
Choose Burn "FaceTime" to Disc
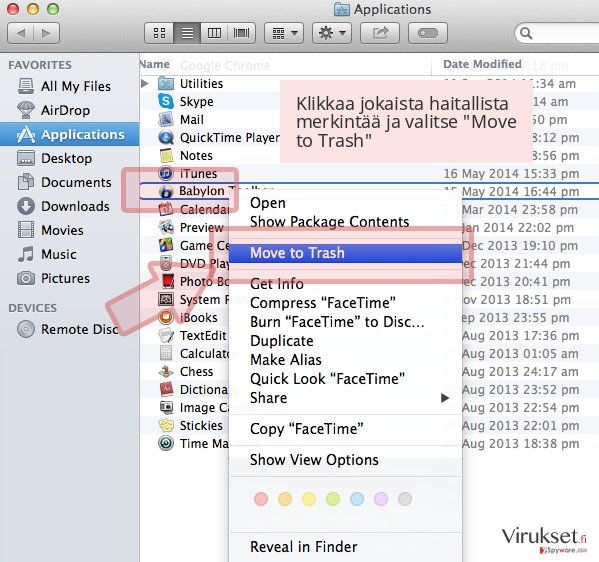click(x=345, y=322)
